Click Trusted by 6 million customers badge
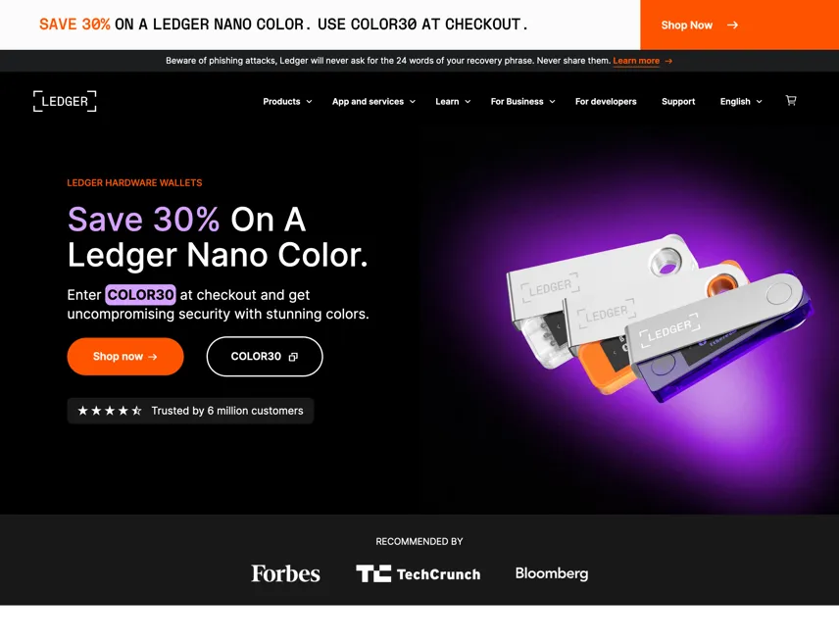This screenshot has width=839, height=644. tap(190, 411)
